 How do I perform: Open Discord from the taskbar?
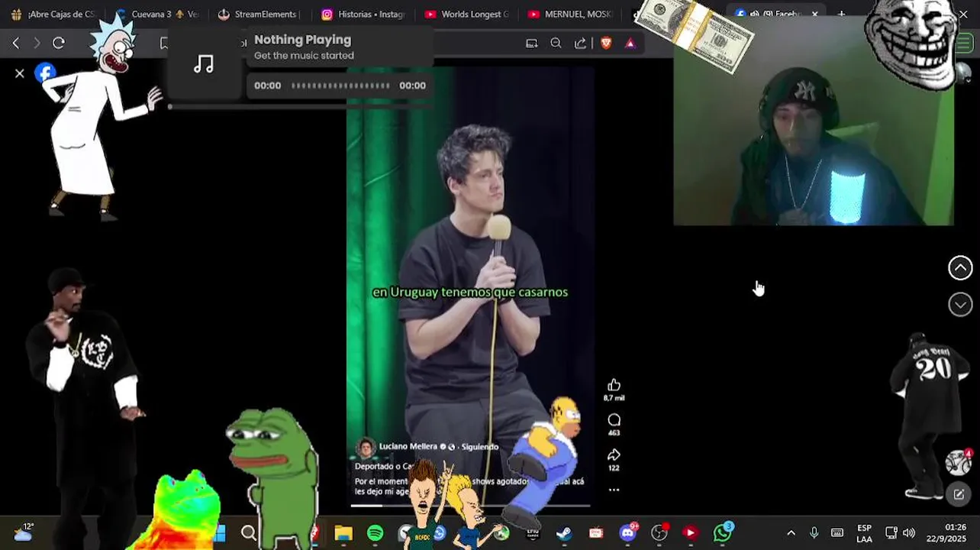(628, 532)
